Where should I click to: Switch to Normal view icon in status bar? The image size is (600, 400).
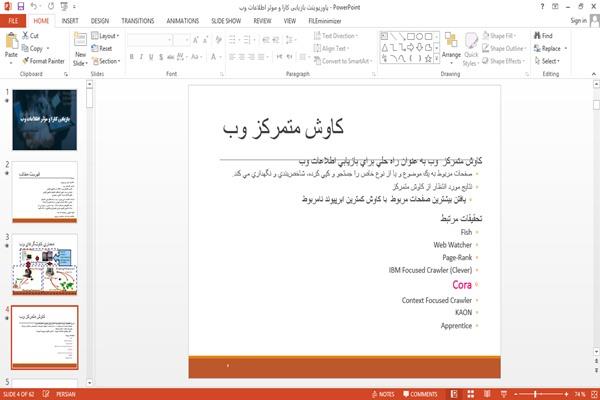tap(454, 394)
